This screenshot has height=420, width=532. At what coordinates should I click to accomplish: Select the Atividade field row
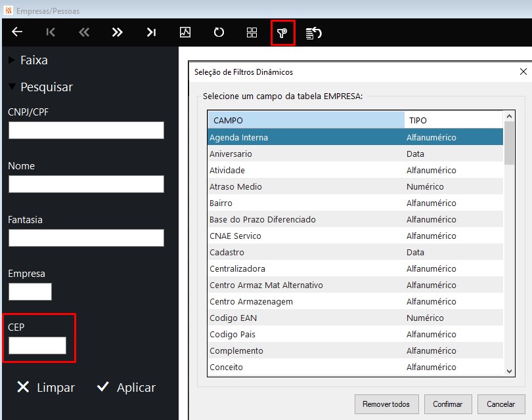click(355, 170)
